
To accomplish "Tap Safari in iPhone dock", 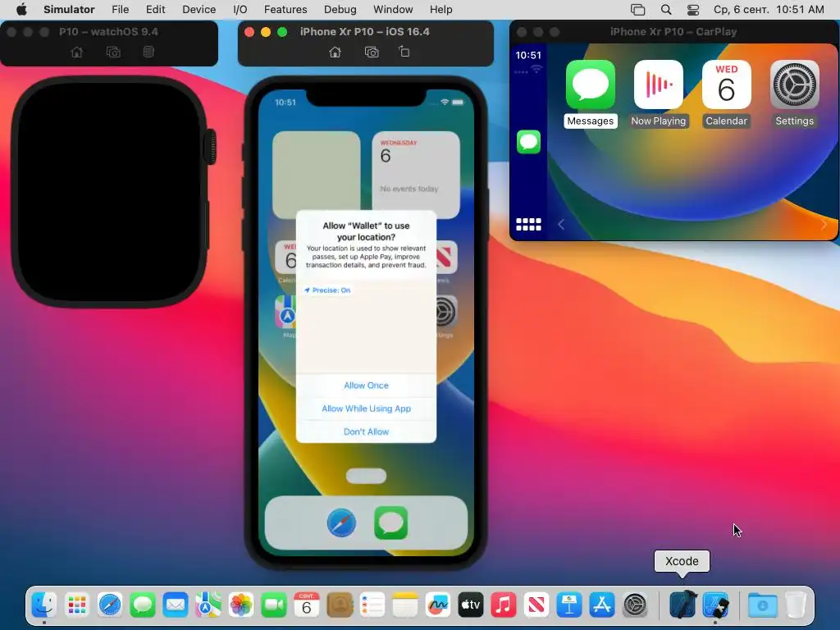I will (x=341, y=523).
